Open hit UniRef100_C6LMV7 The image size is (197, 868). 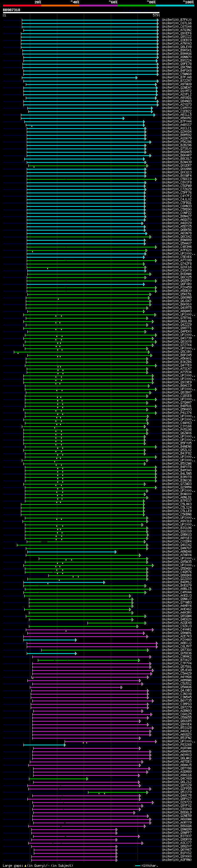tap(177, 646)
